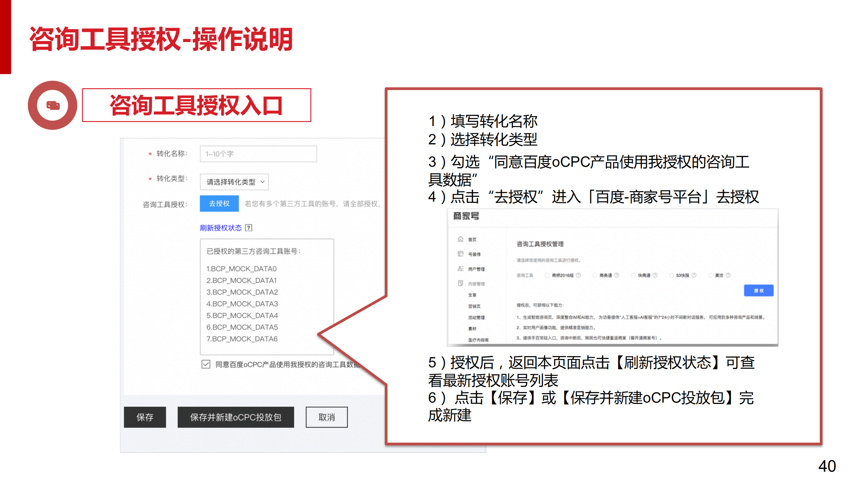
Task: Open the 请选择转化类型 dropdown
Action: coord(234,182)
